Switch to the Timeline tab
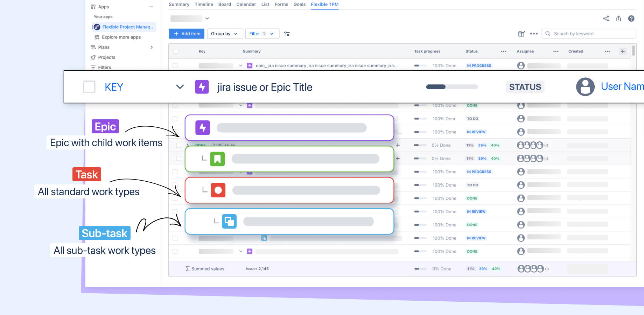The width and height of the screenshot is (644, 315). click(x=204, y=5)
